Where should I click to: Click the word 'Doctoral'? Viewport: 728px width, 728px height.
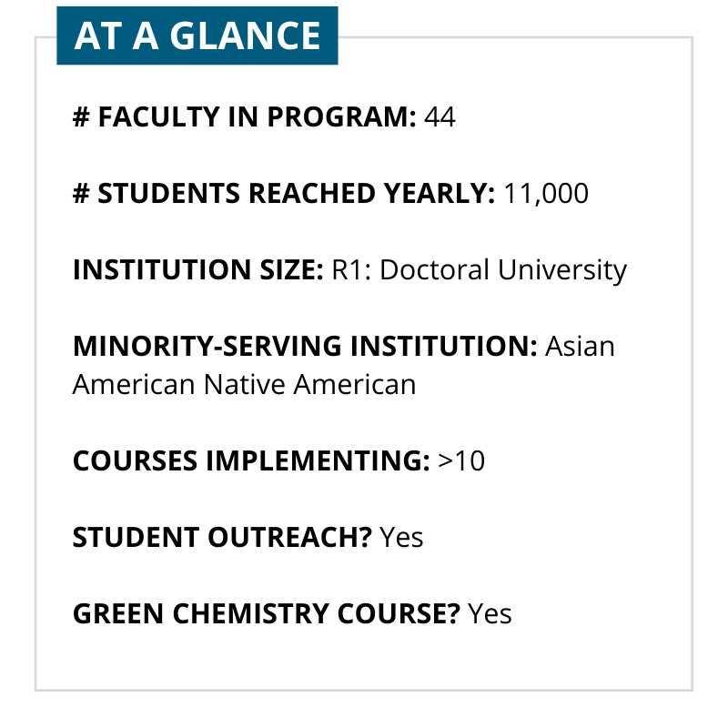[x=430, y=270]
